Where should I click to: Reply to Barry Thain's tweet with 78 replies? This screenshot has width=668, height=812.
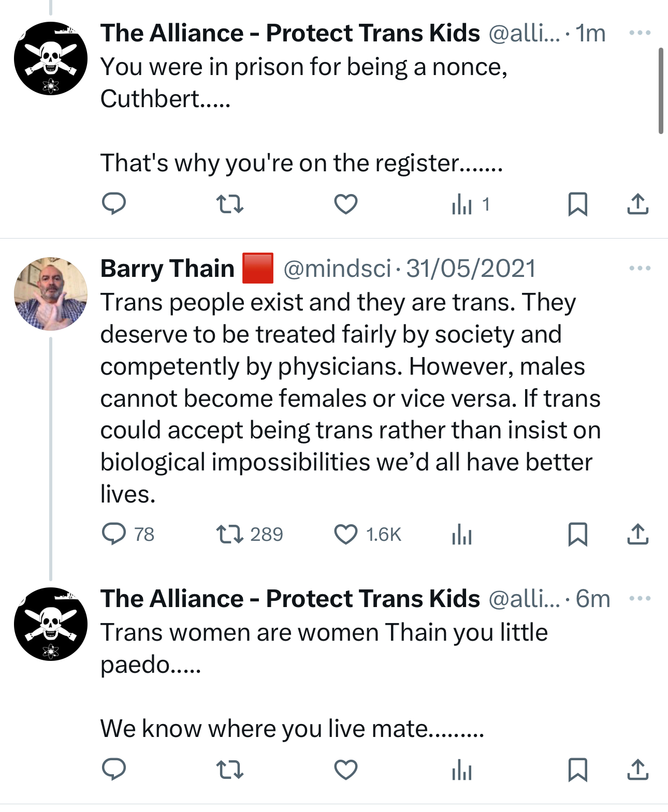pos(114,534)
